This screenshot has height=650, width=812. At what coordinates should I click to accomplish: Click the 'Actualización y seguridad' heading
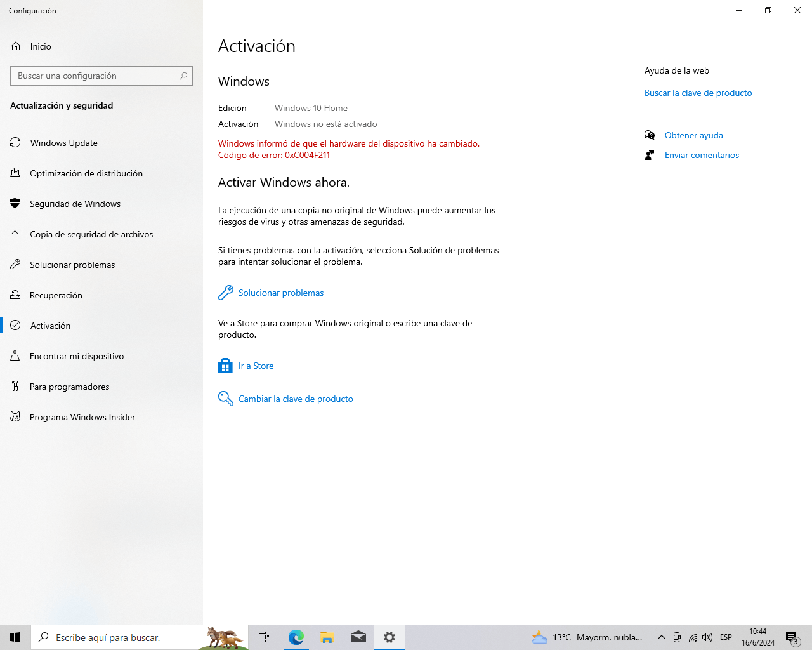click(x=62, y=105)
